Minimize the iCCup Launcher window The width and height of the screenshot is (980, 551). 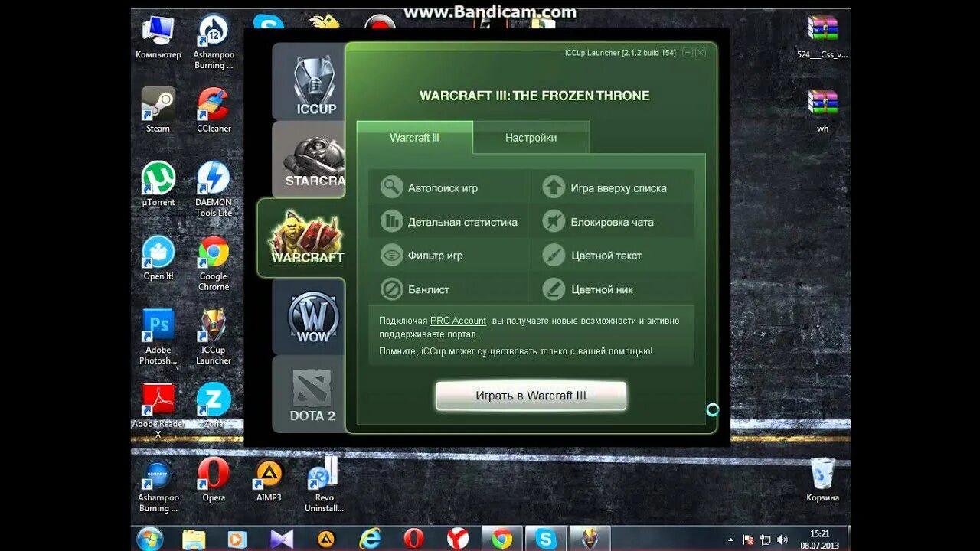pos(688,52)
